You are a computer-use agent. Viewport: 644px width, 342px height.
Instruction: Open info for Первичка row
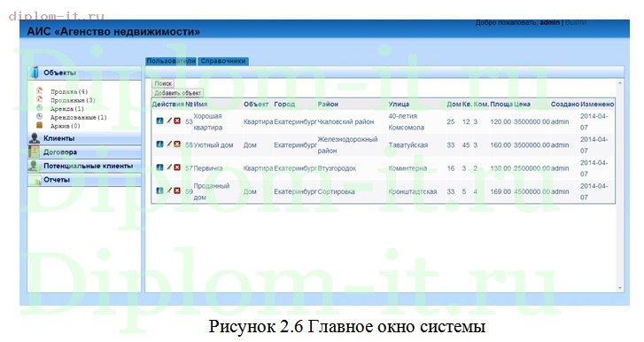tap(159, 167)
